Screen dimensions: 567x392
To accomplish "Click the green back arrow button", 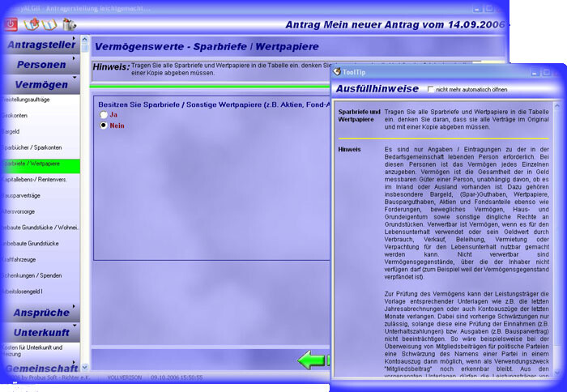I will pos(311,360).
